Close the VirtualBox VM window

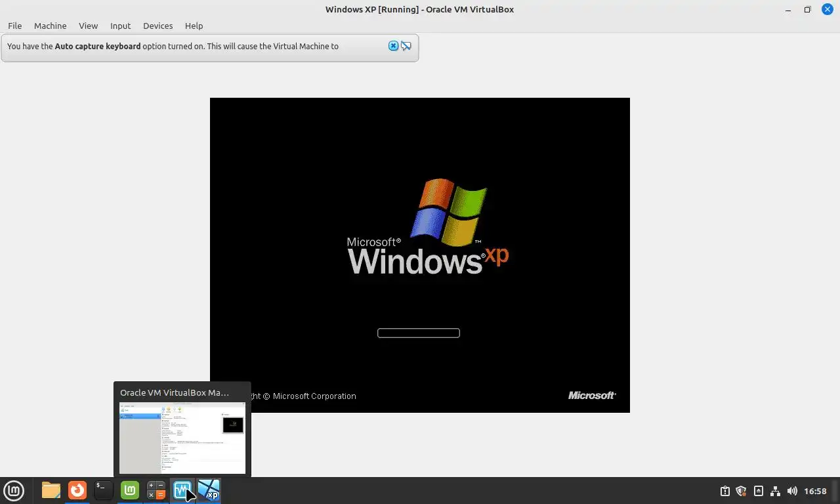click(827, 9)
